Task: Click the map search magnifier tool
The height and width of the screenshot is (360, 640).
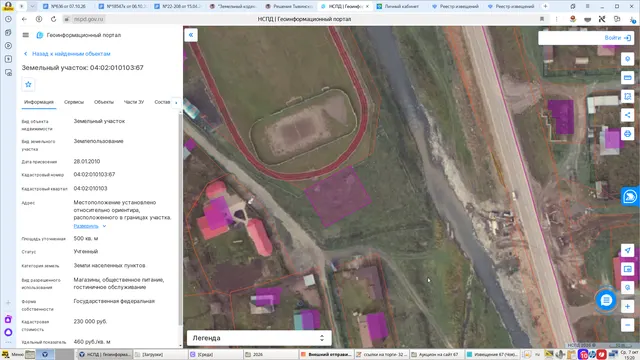Action: (627, 287)
